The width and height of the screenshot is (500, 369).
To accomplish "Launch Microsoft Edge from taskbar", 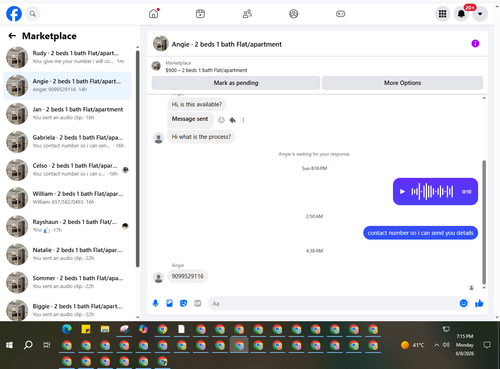I will [x=67, y=329].
